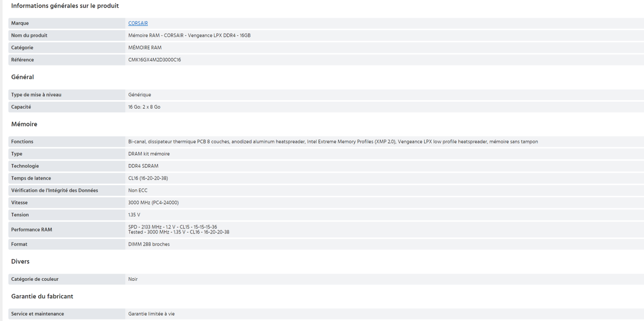Screen dimensions: 644x321
Task: Click the 'Divers' section heading
Action: coord(21,262)
